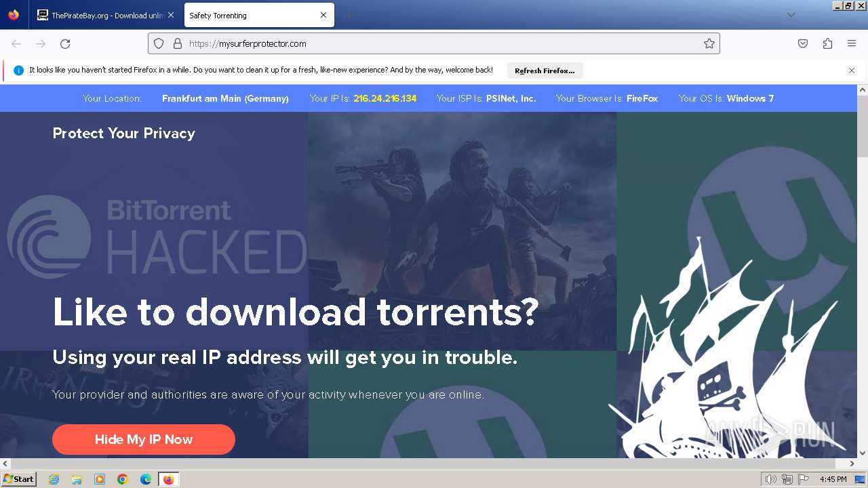The width and height of the screenshot is (868, 488).
Task: Open the Windows Start menu
Action: [x=19, y=479]
